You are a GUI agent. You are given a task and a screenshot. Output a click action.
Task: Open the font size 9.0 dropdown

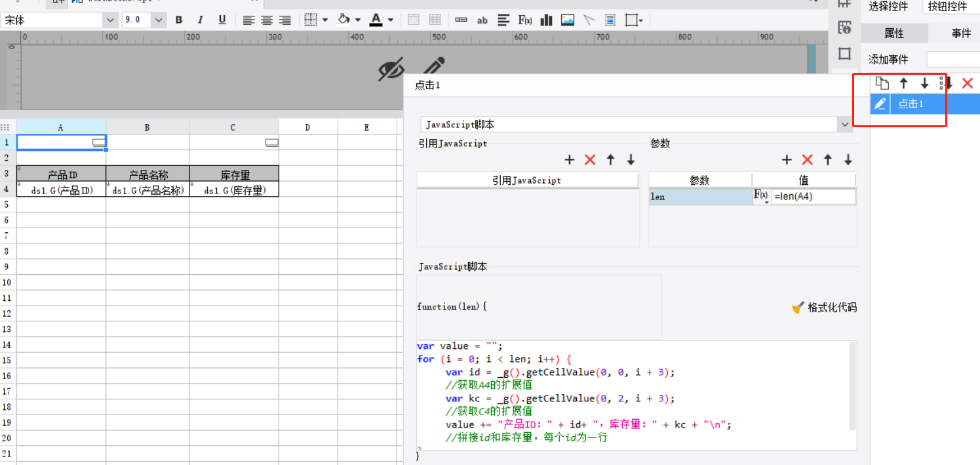pos(159,20)
